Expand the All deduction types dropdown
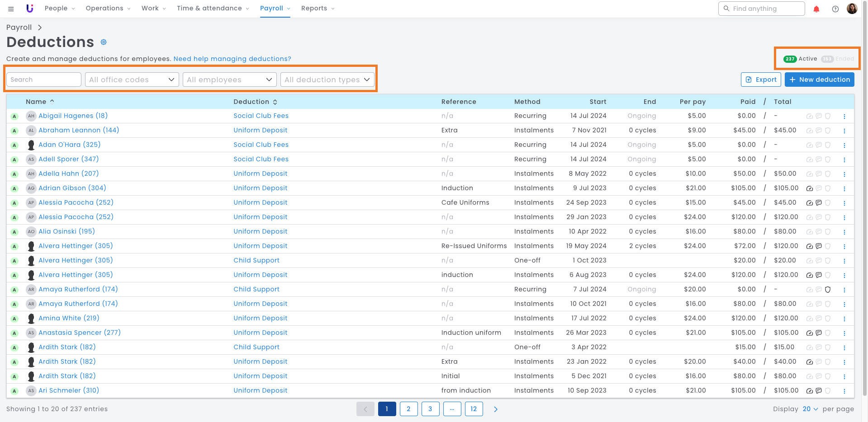 (x=327, y=80)
